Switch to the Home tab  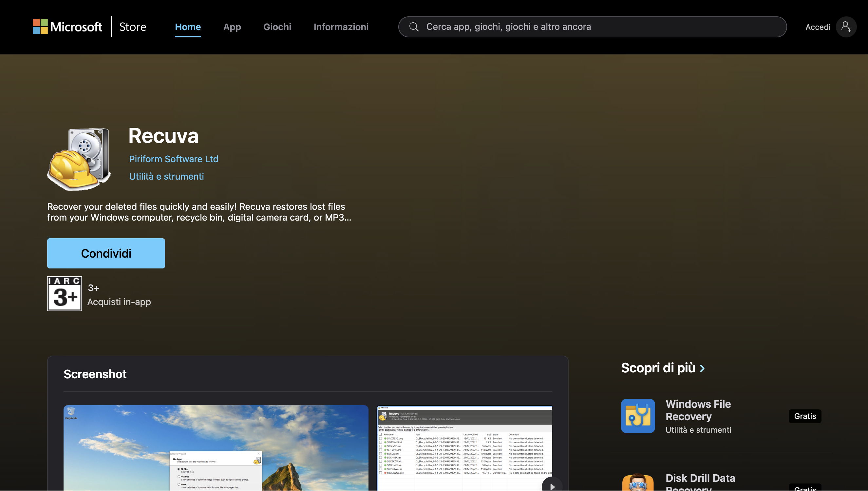pos(188,27)
